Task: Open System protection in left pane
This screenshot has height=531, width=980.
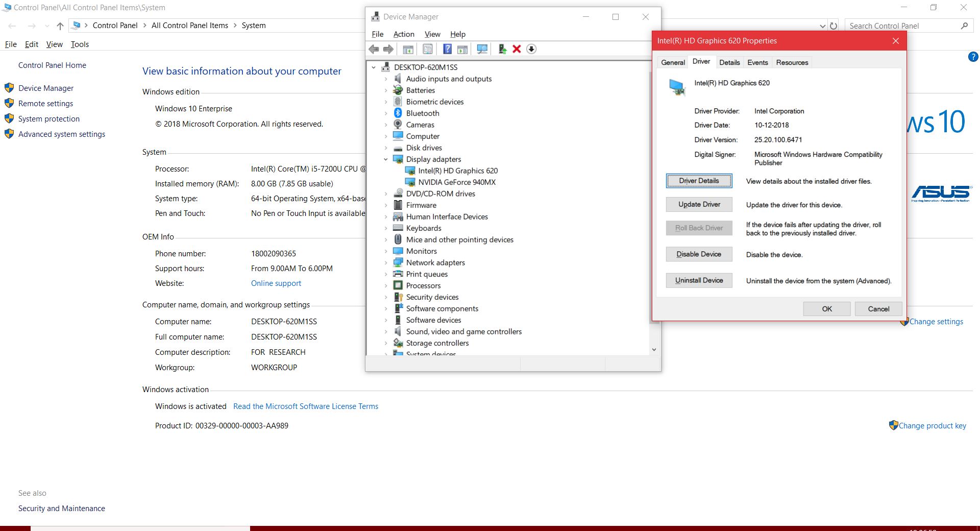Action: click(x=49, y=119)
